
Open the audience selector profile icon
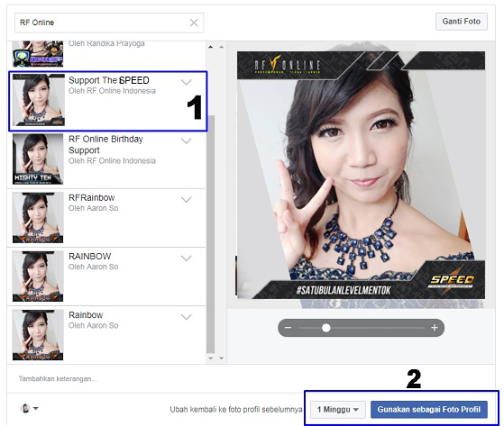pos(29,408)
